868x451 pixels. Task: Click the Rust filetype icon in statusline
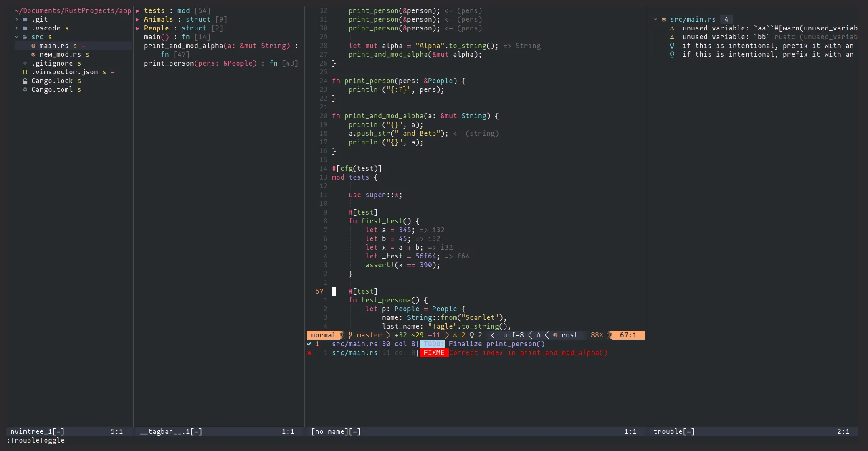[x=555, y=335]
